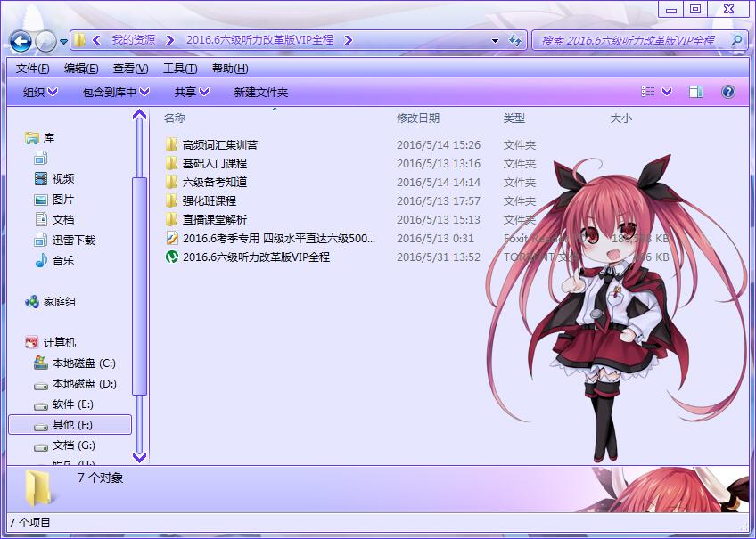Click the back navigation arrow button
The width and height of the screenshot is (756, 539).
[x=21, y=41]
